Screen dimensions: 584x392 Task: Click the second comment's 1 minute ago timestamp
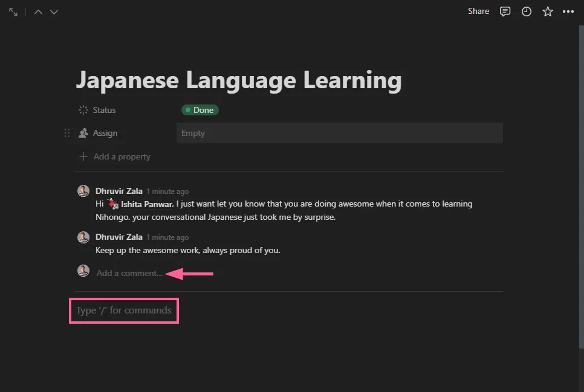167,237
